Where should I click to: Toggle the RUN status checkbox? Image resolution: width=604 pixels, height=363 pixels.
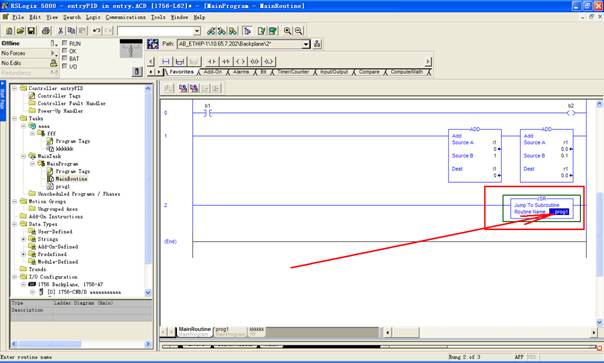pyautogui.click(x=65, y=43)
